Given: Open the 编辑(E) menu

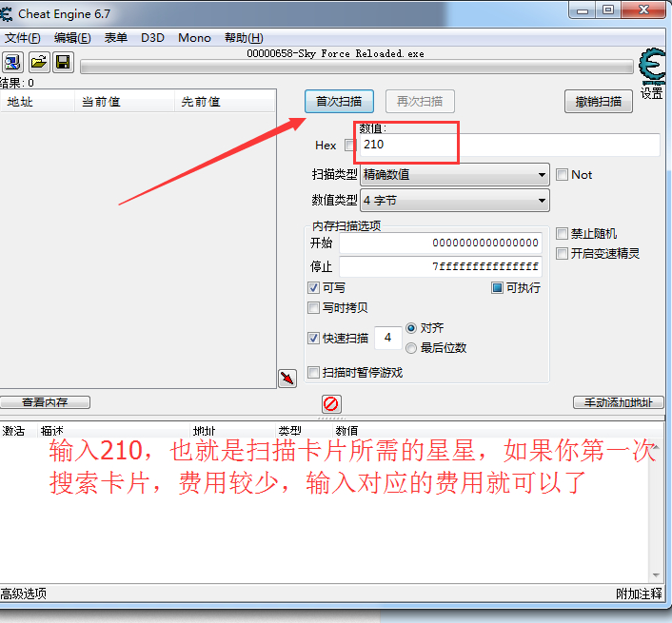Looking at the screenshot, I should pos(72,38).
